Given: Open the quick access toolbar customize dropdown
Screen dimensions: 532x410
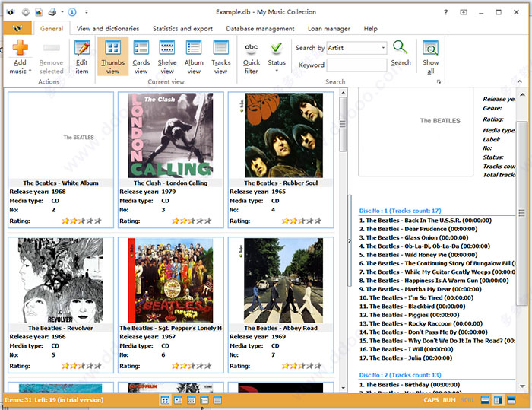Looking at the screenshot, I should coord(87,12).
